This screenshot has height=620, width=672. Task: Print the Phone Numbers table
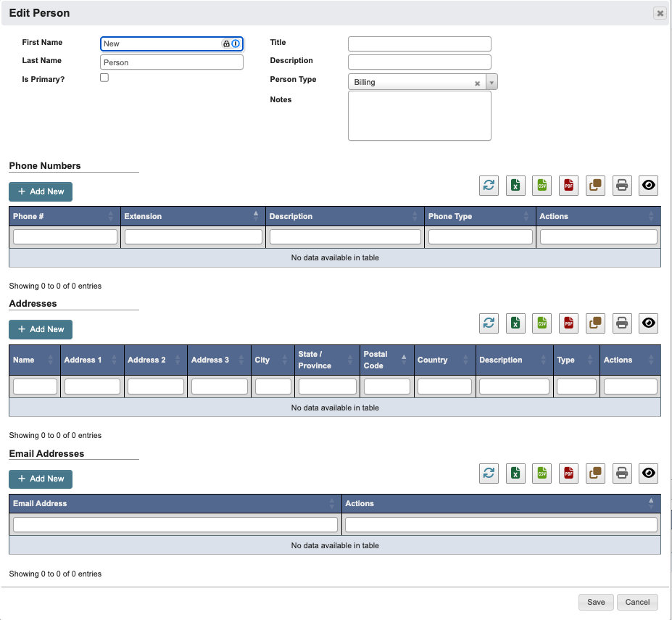[622, 186]
